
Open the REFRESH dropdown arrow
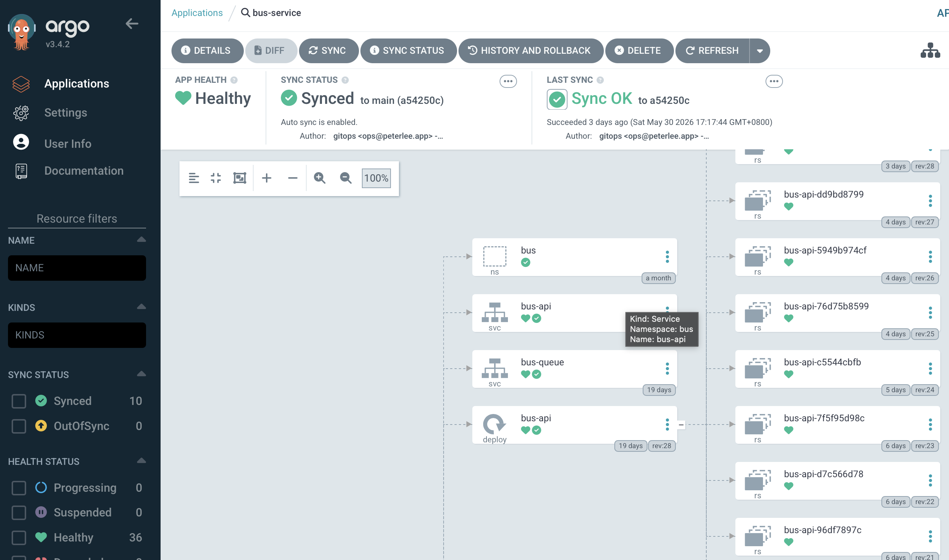coord(759,50)
